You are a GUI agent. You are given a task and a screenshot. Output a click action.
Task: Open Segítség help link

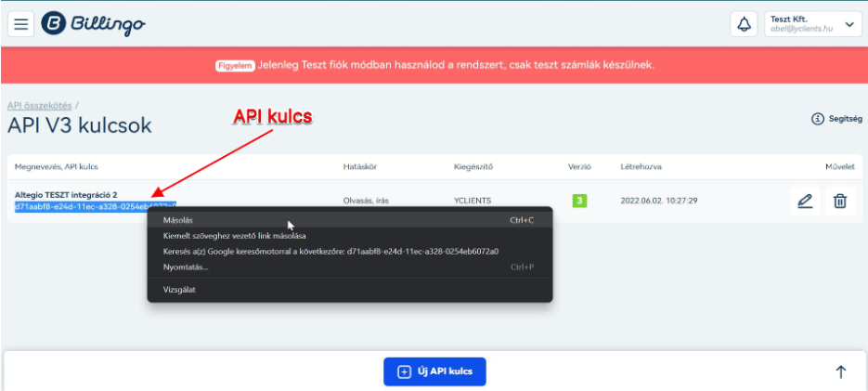(837, 119)
